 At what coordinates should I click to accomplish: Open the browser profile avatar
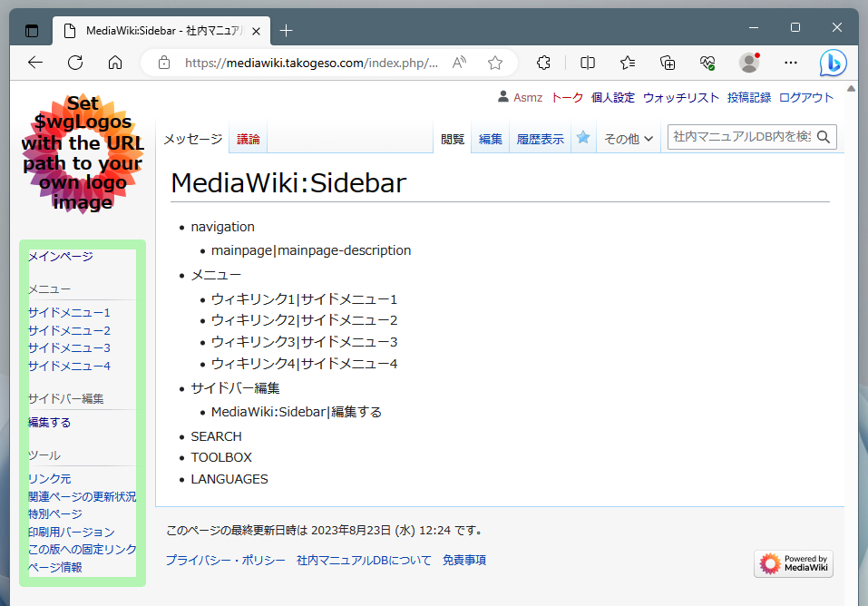(x=749, y=63)
